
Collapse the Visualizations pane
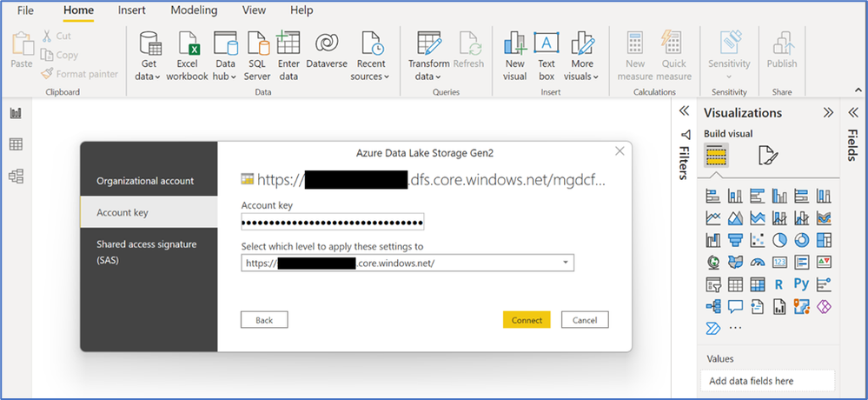click(828, 112)
